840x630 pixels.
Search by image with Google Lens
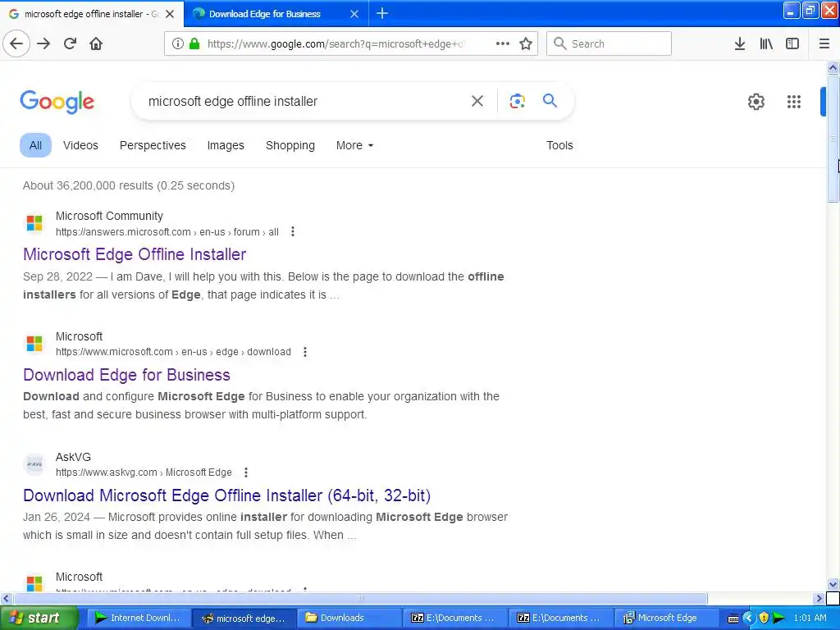(x=517, y=101)
